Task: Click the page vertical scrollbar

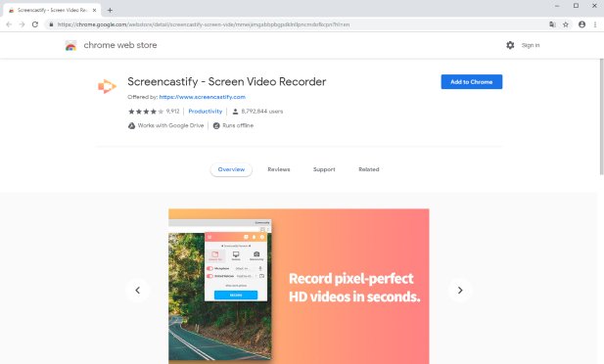Action: 601,116
